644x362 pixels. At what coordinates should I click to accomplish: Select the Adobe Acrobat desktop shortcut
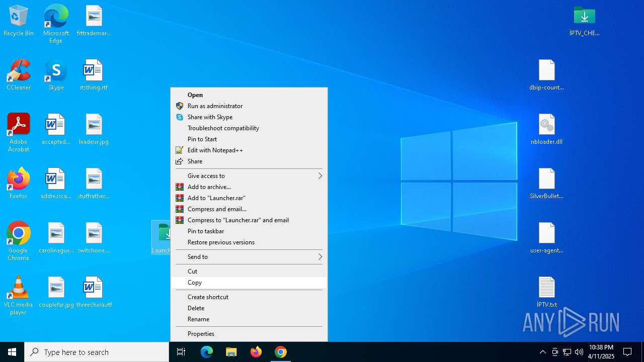click(19, 133)
